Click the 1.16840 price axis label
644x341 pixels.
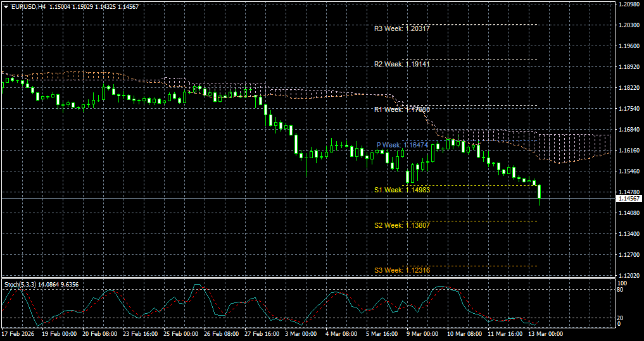point(628,130)
